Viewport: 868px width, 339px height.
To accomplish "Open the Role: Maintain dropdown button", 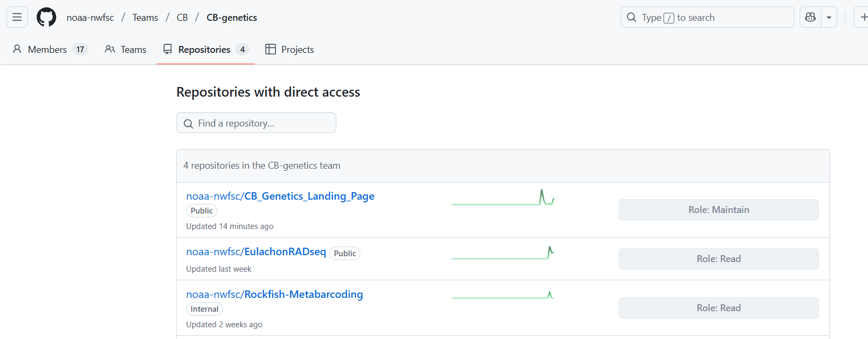I will pos(719,210).
